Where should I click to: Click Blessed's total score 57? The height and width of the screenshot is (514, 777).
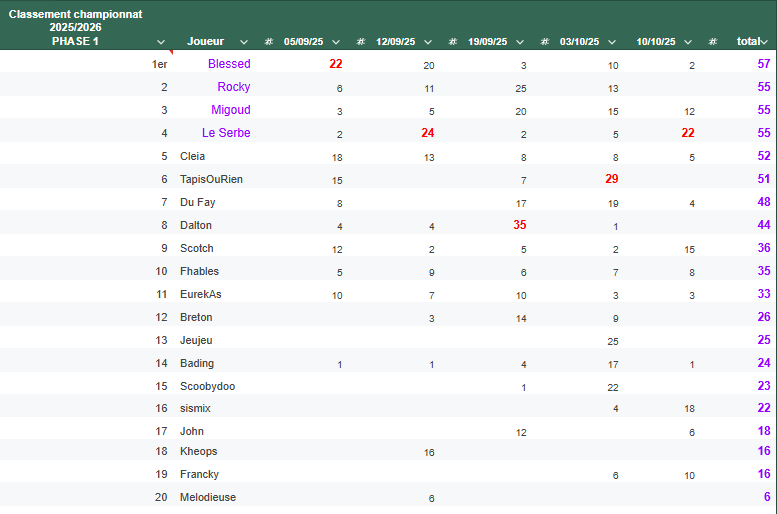click(764, 64)
